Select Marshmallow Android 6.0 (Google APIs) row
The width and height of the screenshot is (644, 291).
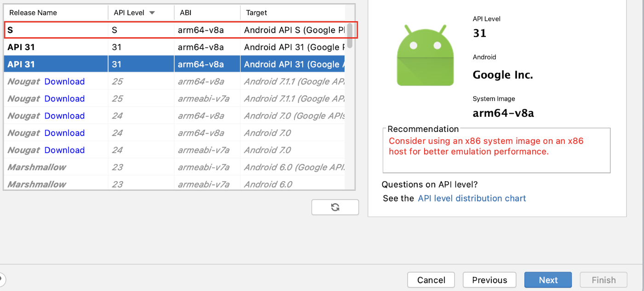(x=175, y=167)
